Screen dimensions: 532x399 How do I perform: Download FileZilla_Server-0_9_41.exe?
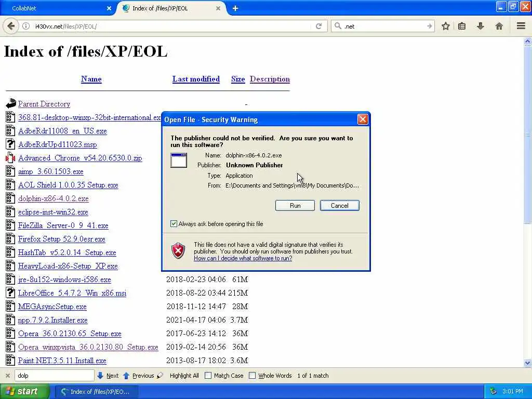[x=63, y=225]
